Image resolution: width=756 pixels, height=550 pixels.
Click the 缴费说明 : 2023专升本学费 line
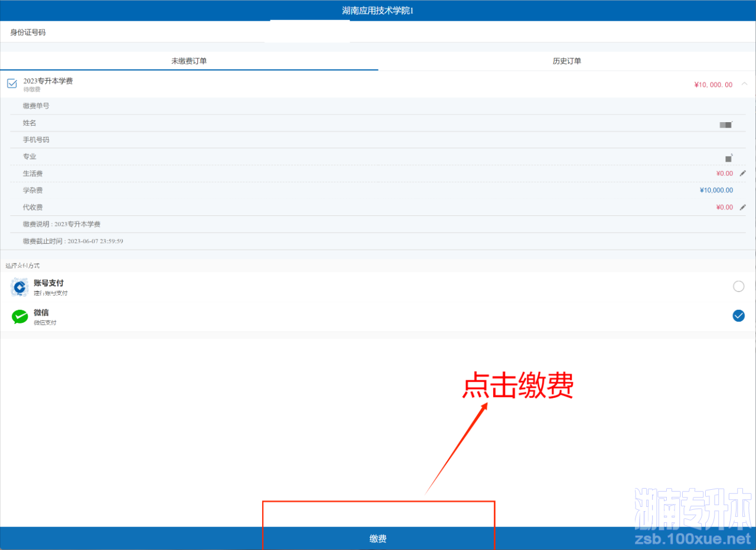click(x=61, y=224)
